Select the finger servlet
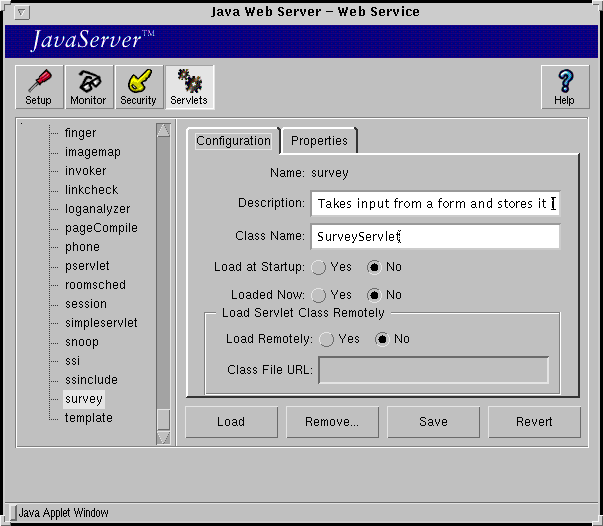This screenshot has height=526, width=603. click(x=80, y=133)
